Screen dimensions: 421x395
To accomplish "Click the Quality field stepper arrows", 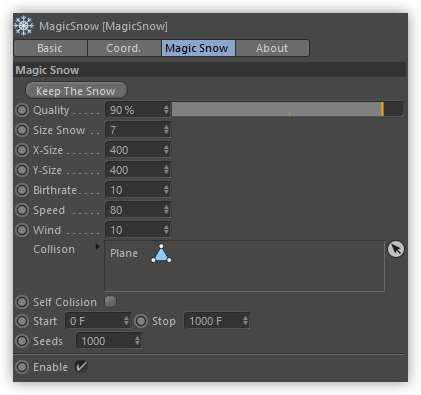I will click(x=166, y=110).
